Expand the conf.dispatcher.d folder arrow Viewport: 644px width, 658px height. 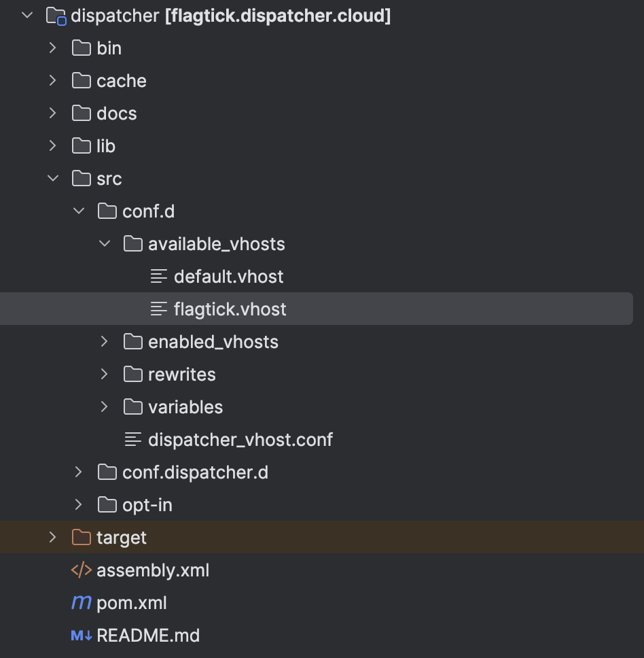click(x=79, y=472)
